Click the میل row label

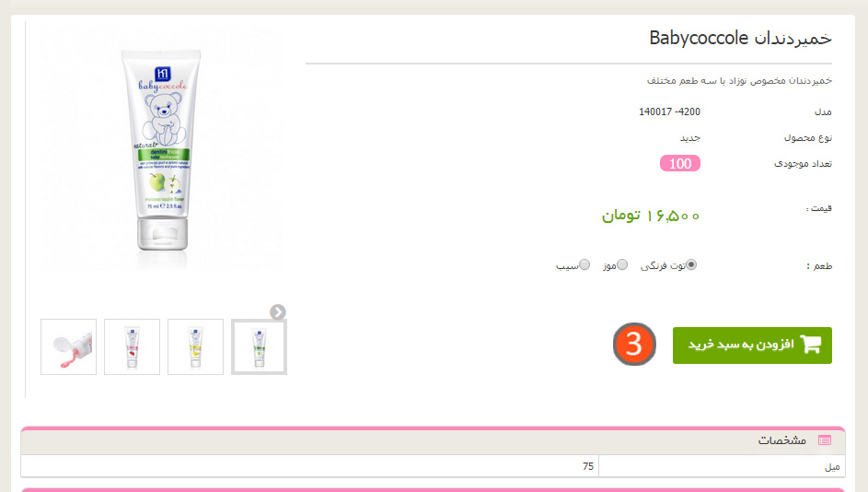pyautogui.click(x=832, y=467)
